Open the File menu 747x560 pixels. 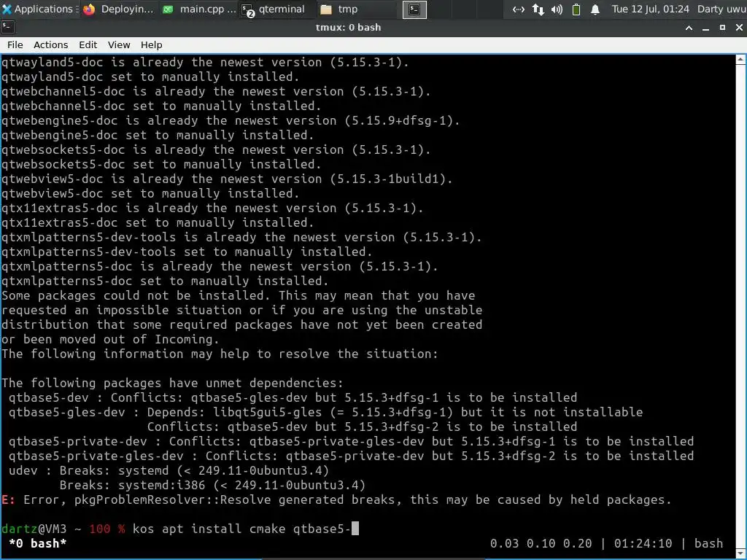[x=15, y=44]
